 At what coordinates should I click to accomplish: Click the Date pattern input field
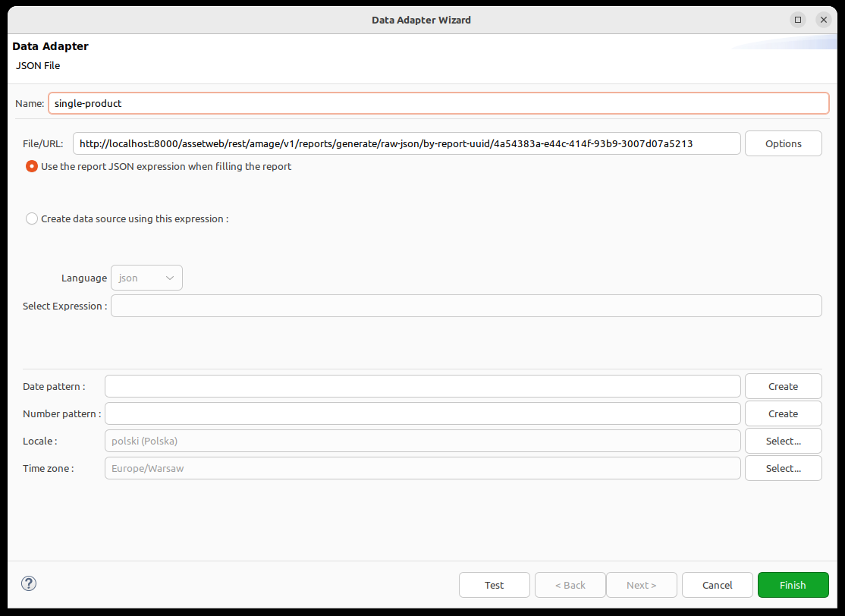click(422, 386)
